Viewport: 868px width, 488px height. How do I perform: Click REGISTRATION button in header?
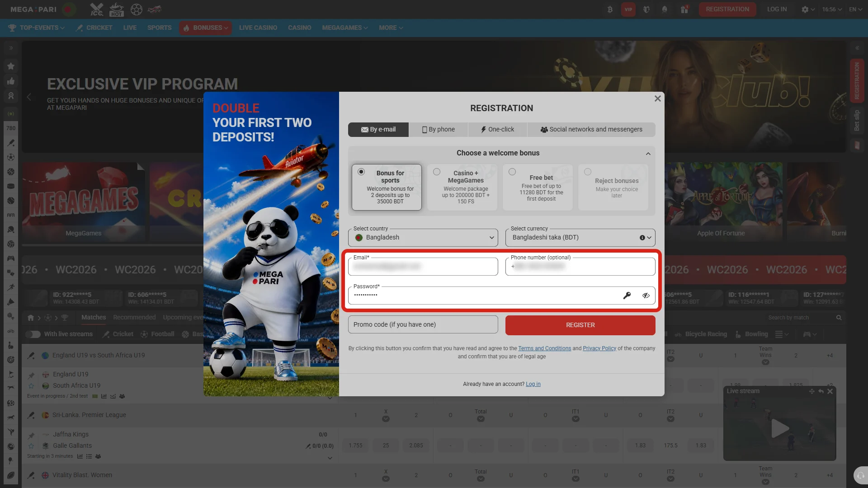pyautogui.click(x=727, y=9)
